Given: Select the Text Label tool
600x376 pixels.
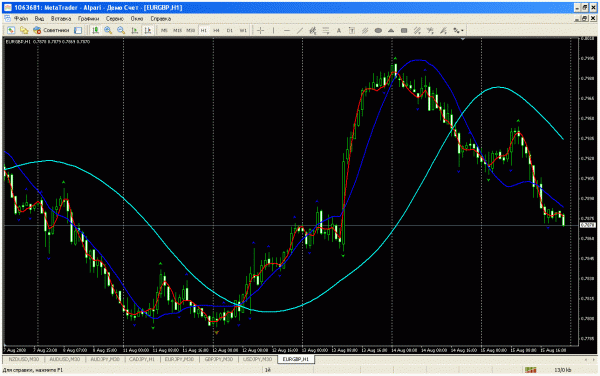Looking at the screenshot, I should [352, 30].
